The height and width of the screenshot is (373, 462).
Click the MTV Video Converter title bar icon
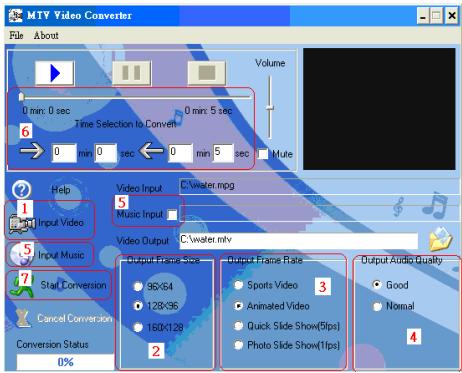(x=15, y=15)
